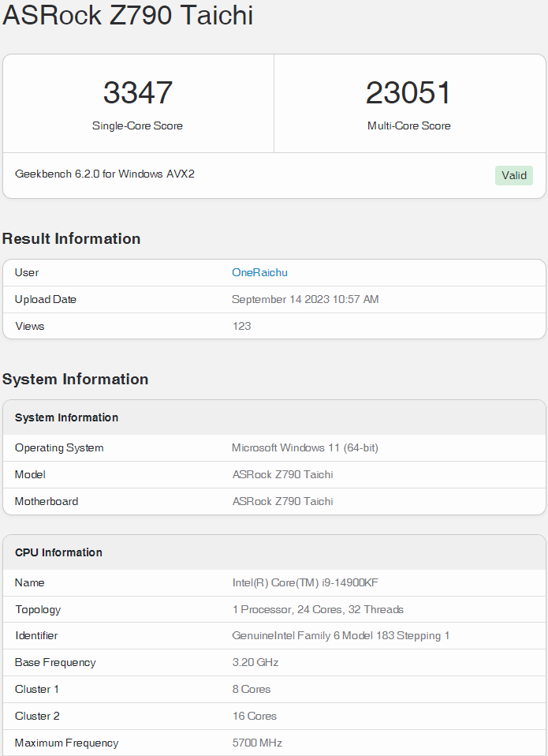Click the Result Information heading
The image size is (548, 756).
coord(71,238)
